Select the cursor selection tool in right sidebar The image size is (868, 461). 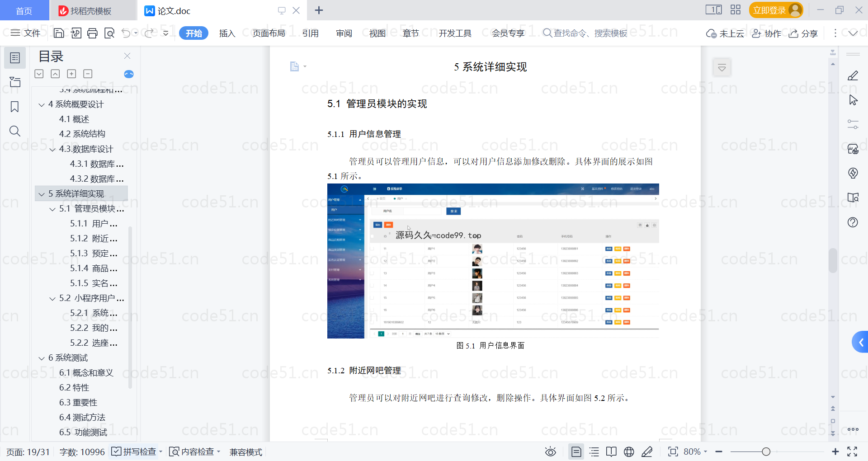coord(853,100)
